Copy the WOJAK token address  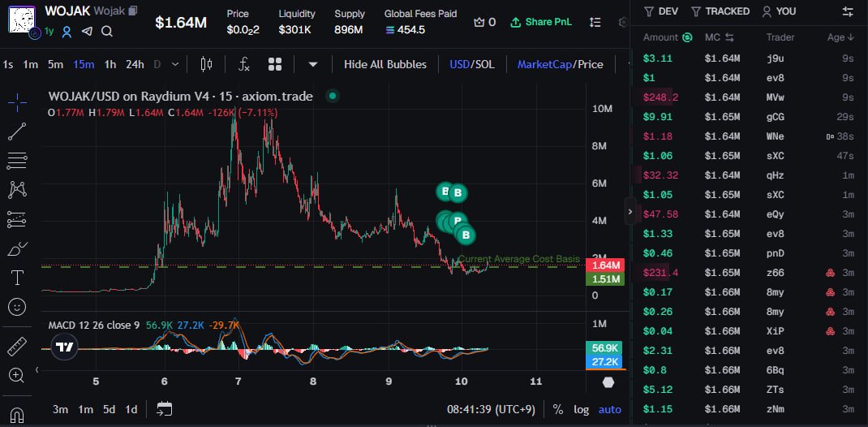133,11
